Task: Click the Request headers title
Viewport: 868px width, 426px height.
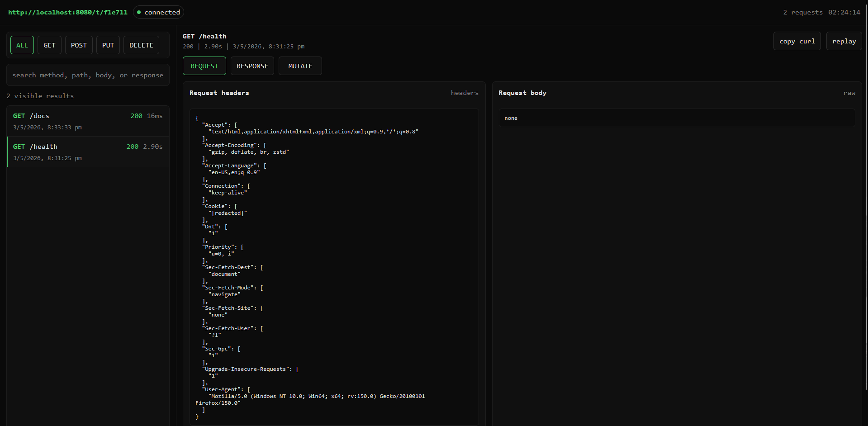Action: click(x=219, y=93)
